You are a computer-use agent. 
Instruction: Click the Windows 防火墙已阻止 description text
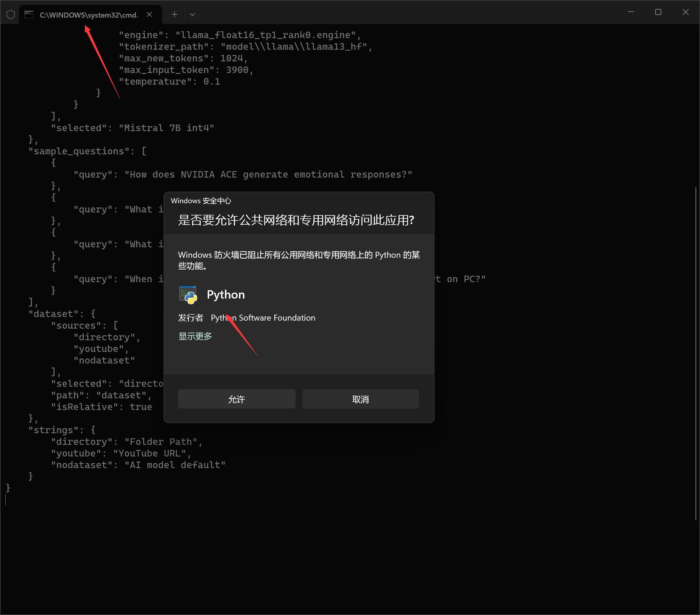point(299,260)
